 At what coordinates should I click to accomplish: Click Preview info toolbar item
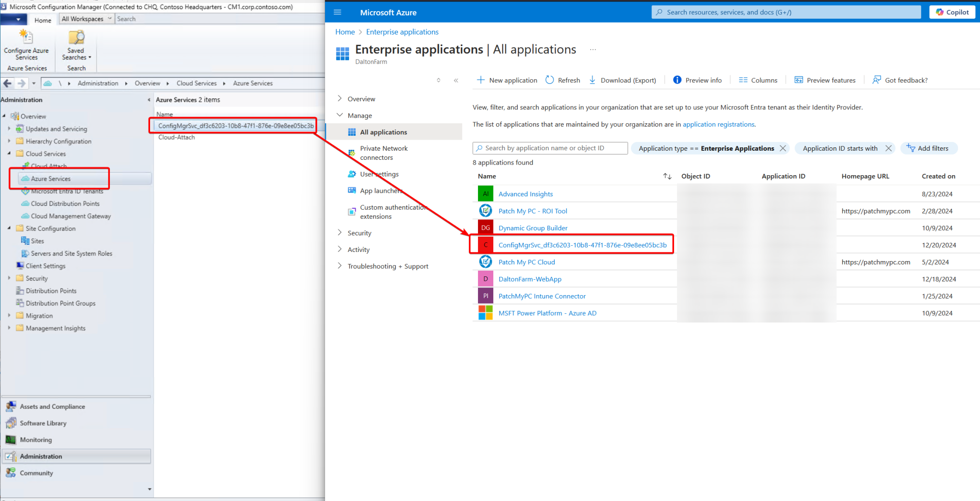[698, 80]
